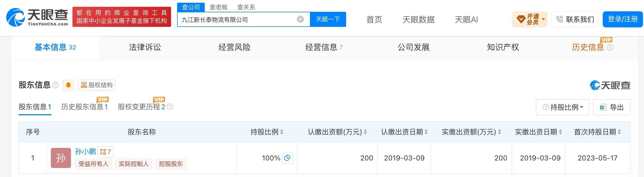Click the orange bell alert icon

[x=68, y=85]
